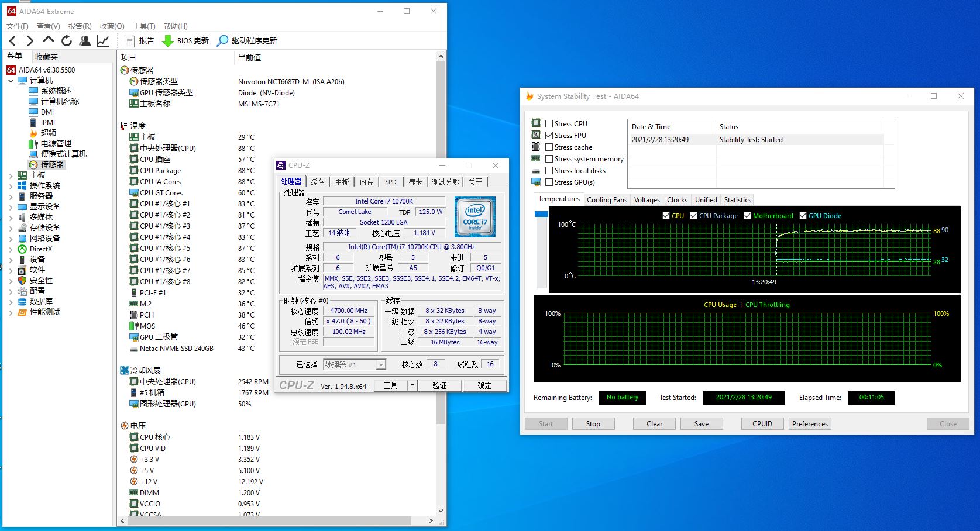
Task: Switch to the Voltages tab
Action: click(647, 200)
